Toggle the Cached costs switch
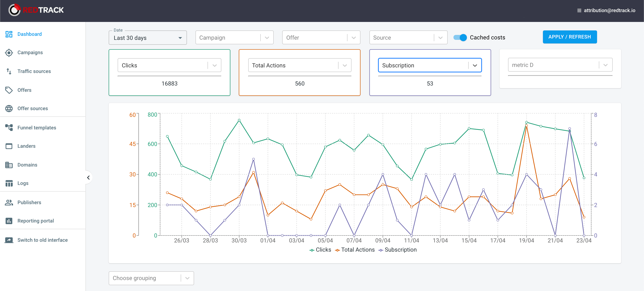The image size is (644, 291). (x=460, y=38)
